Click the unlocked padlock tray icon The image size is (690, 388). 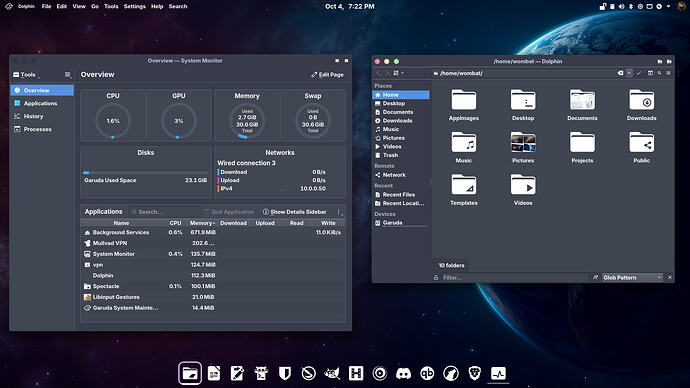coord(603,6)
